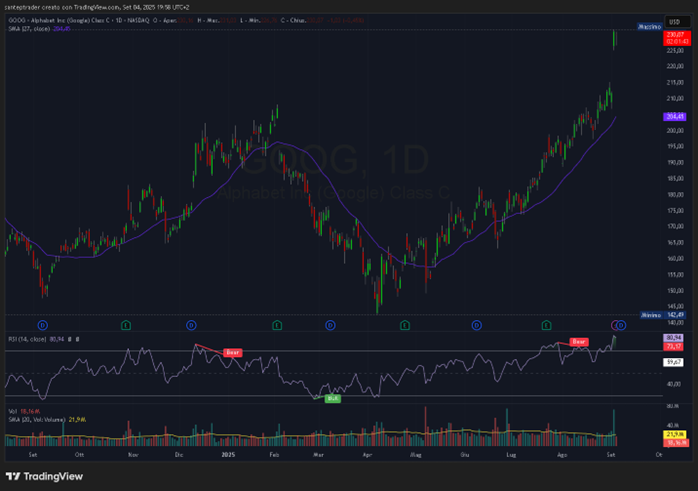Viewport: 698px width, 491px height.
Task: Click the yellow 21,9M volume average label
Action: point(675,434)
